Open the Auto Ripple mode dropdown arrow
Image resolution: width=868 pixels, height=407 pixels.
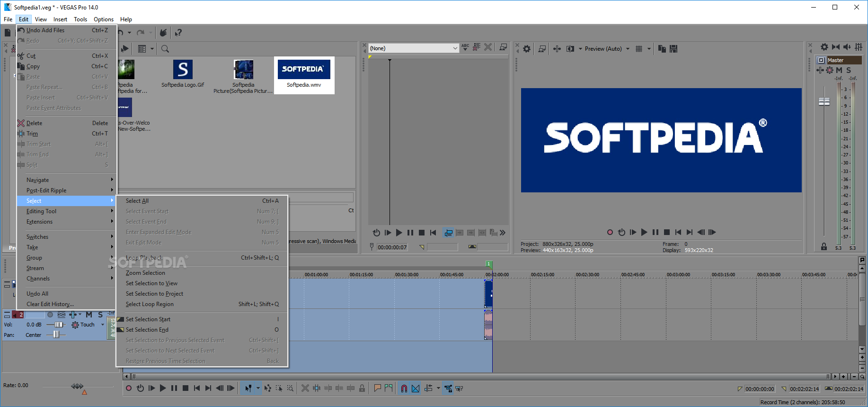coord(438,388)
